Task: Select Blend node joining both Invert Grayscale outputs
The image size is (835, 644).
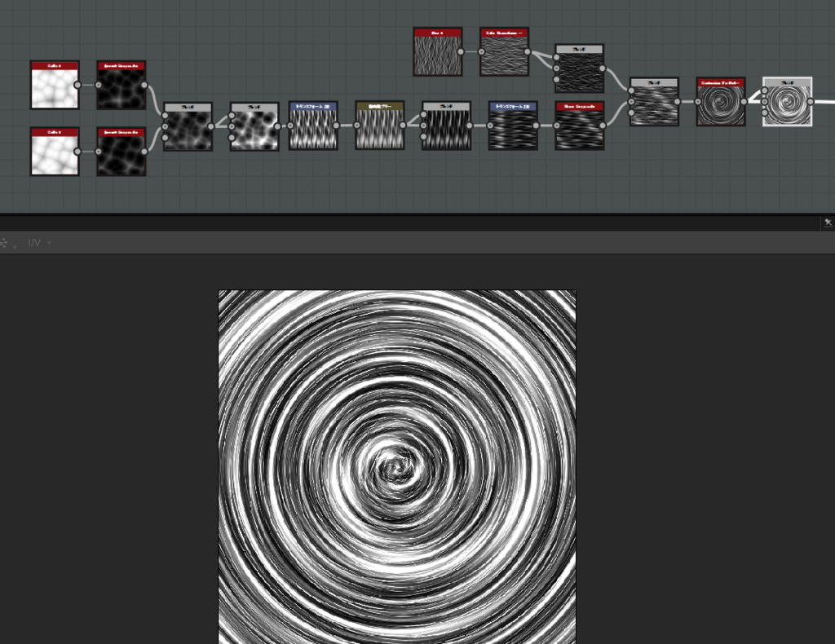Action: click(x=188, y=126)
